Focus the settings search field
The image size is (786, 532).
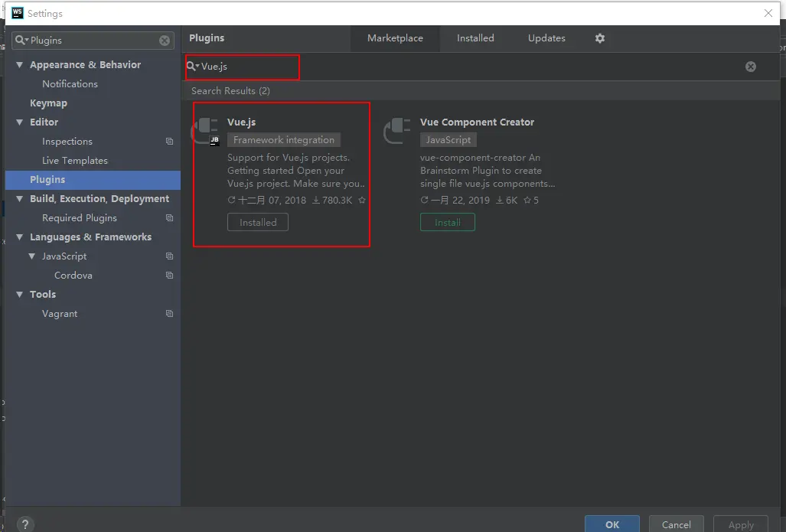(x=93, y=41)
